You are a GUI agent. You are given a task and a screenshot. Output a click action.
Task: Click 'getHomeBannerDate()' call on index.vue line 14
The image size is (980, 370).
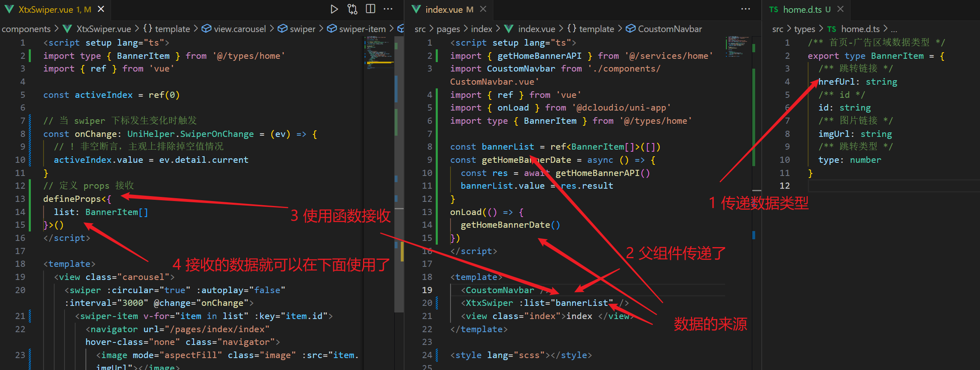point(510,225)
